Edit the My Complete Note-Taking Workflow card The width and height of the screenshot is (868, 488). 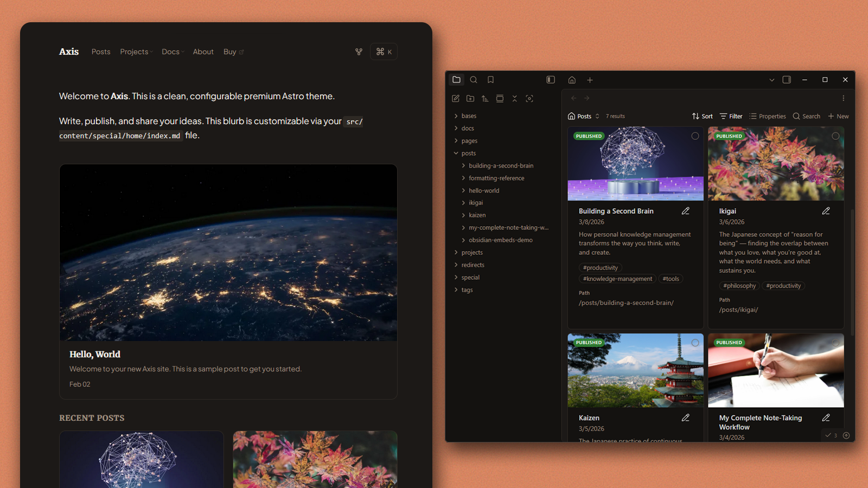[826, 418]
